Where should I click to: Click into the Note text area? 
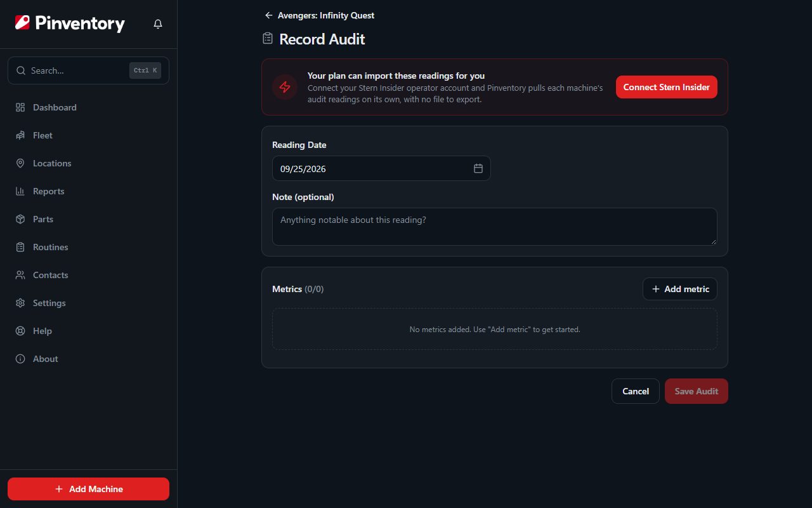(495, 227)
